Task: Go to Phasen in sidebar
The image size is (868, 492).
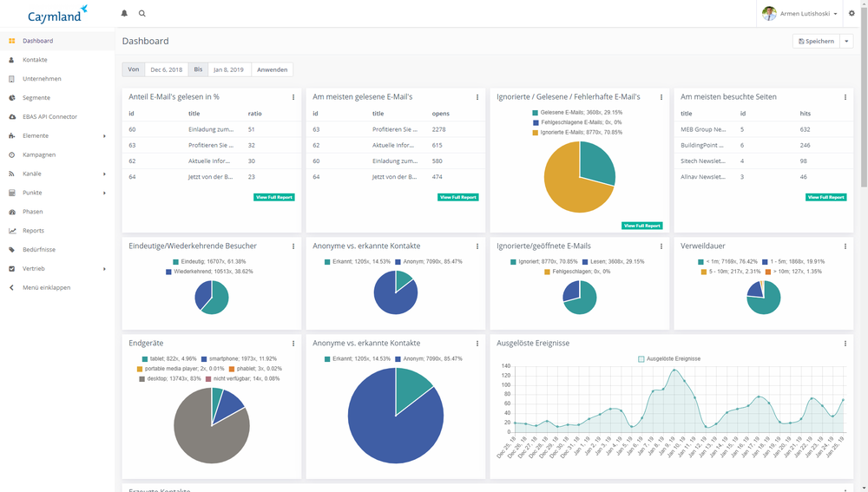Action: [x=33, y=212]
